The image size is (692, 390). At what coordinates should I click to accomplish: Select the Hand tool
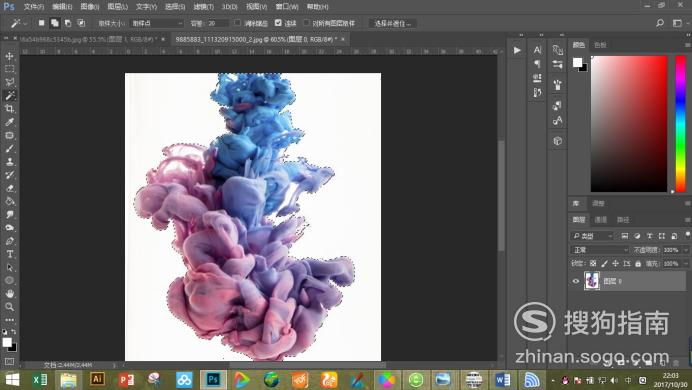9,293
